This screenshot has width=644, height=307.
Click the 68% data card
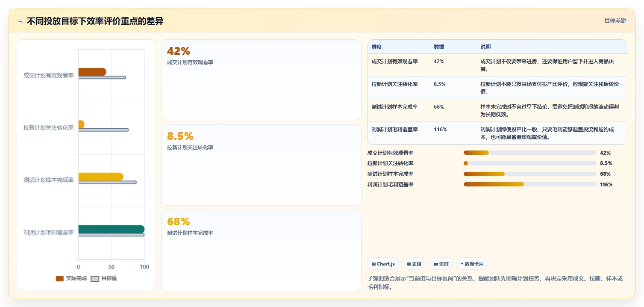coord(261,251)
